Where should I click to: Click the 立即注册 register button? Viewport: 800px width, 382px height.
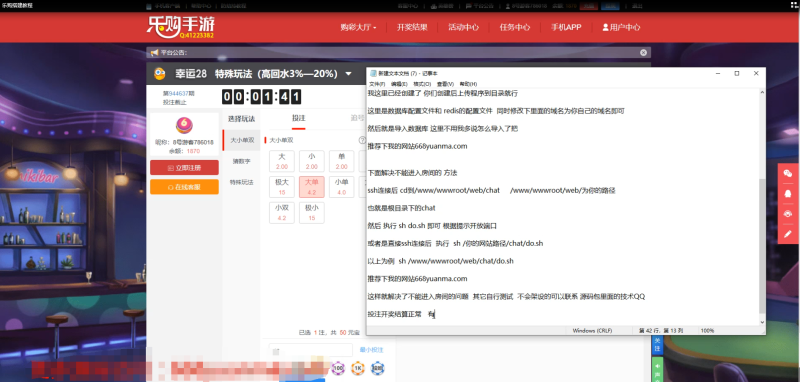coord(184,168)
